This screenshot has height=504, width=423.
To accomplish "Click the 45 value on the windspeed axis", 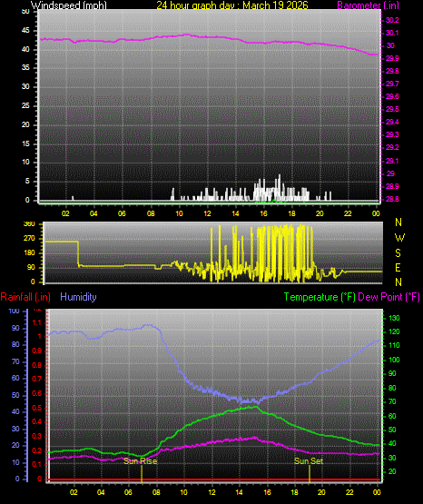I will (x=25, y=31).
